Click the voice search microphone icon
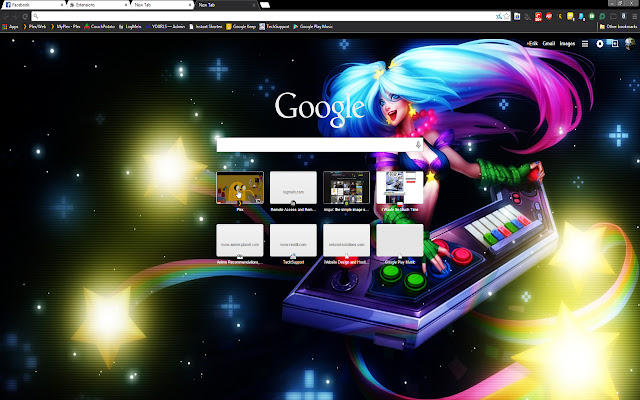 pos(418,145)
